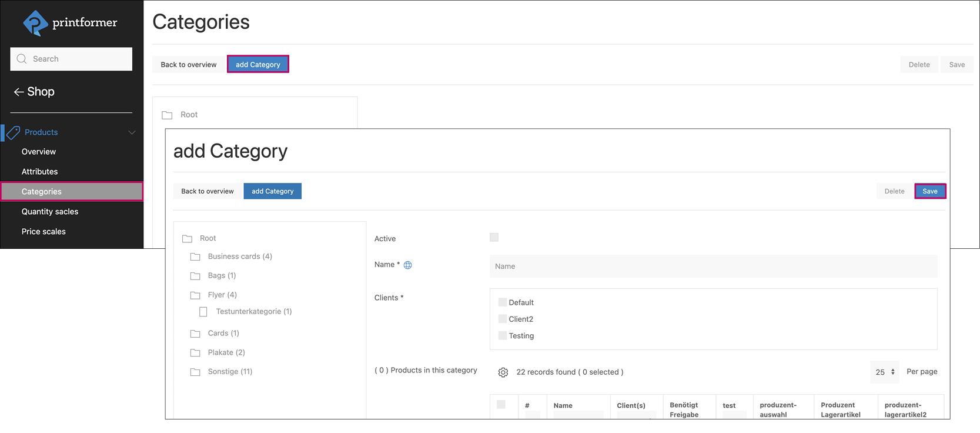
Task: Click the Testunterkategorie page icon
Action: [x=203, y=312]
